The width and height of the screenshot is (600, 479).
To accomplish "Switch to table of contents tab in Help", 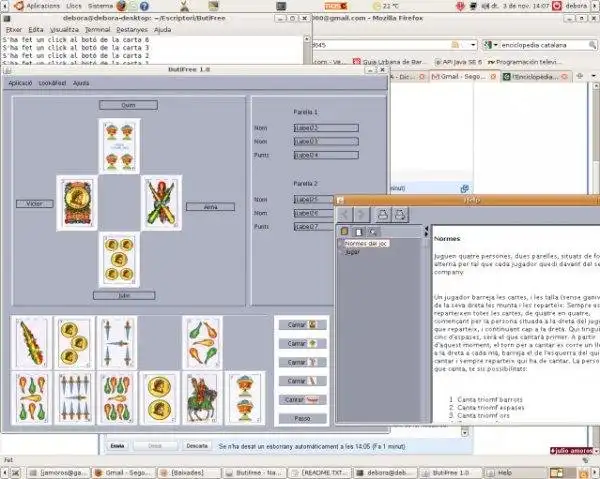I will [344, 231].
